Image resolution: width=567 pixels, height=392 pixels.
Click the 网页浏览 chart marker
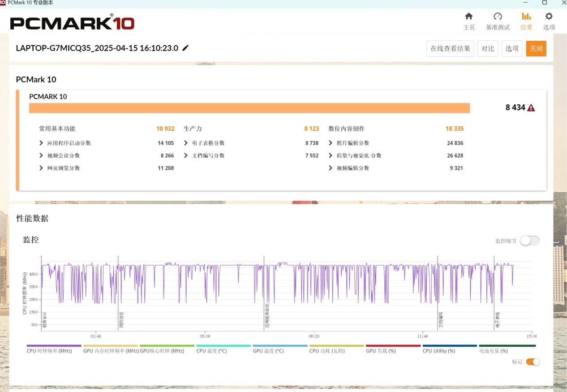[x=121, y=320]
